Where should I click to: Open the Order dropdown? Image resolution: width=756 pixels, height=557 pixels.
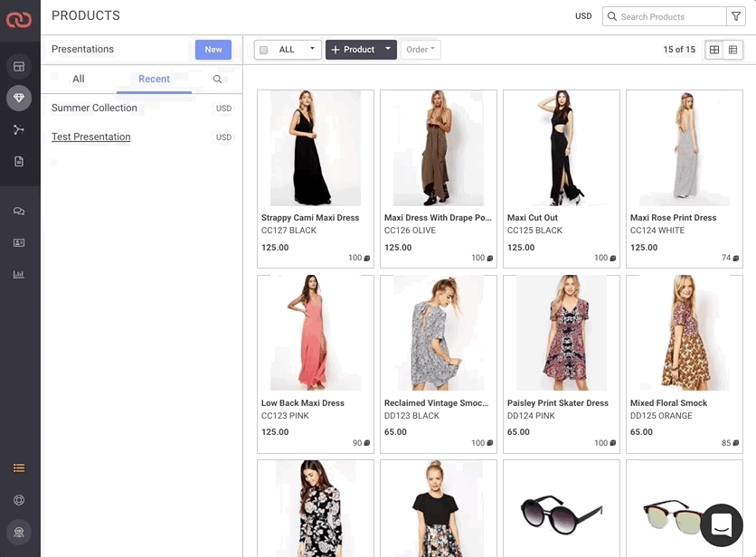pyautogui.click(x=421, y=50)
